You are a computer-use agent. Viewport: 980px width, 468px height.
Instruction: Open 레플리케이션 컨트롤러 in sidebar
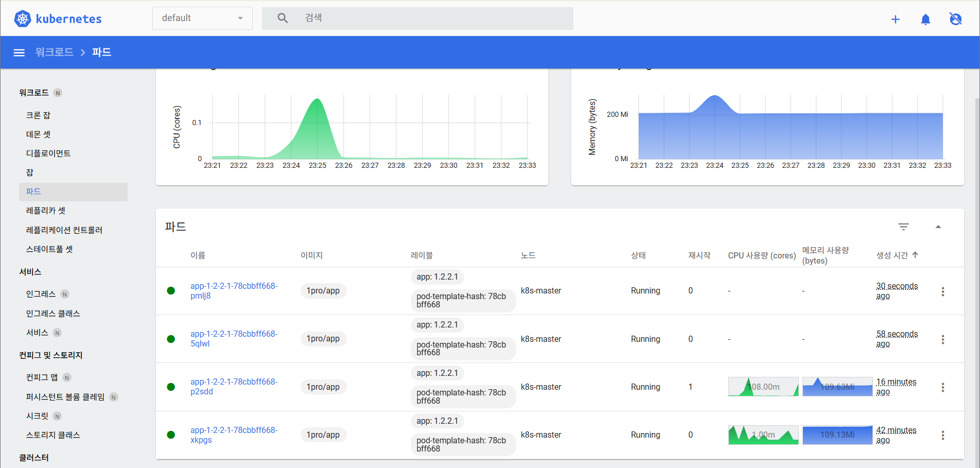64,230
